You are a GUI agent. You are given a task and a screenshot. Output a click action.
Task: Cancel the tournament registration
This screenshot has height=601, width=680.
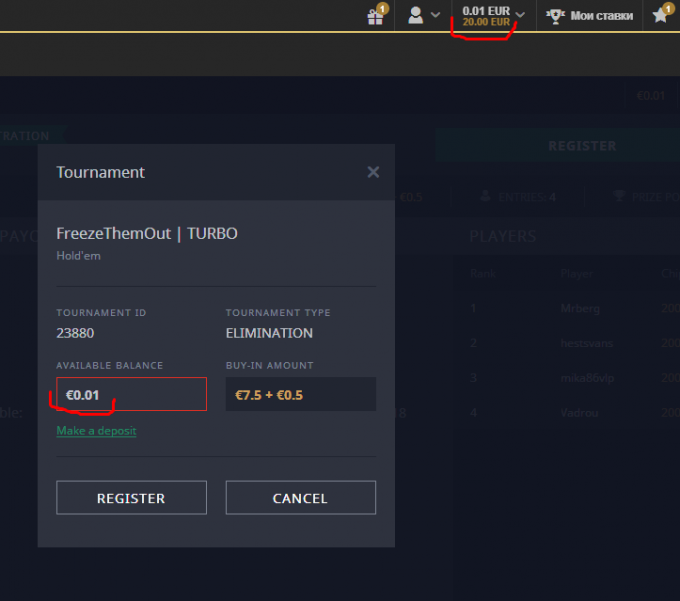coord(301,498)
